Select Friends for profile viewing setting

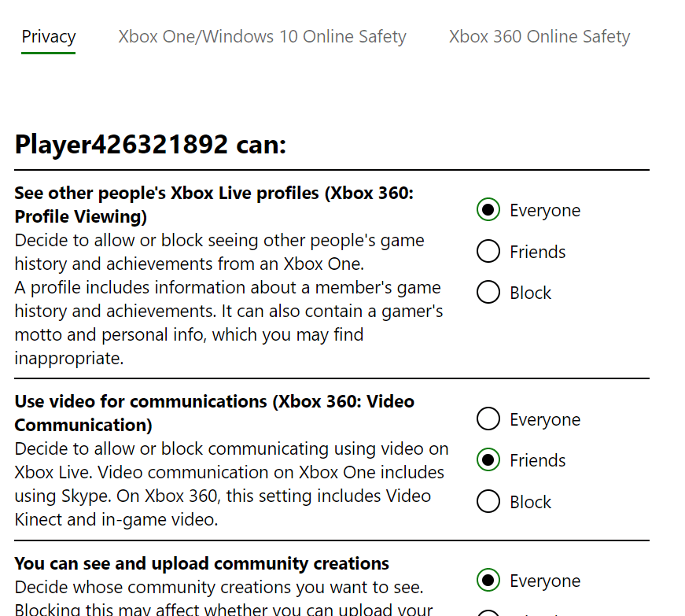(488, 251)
